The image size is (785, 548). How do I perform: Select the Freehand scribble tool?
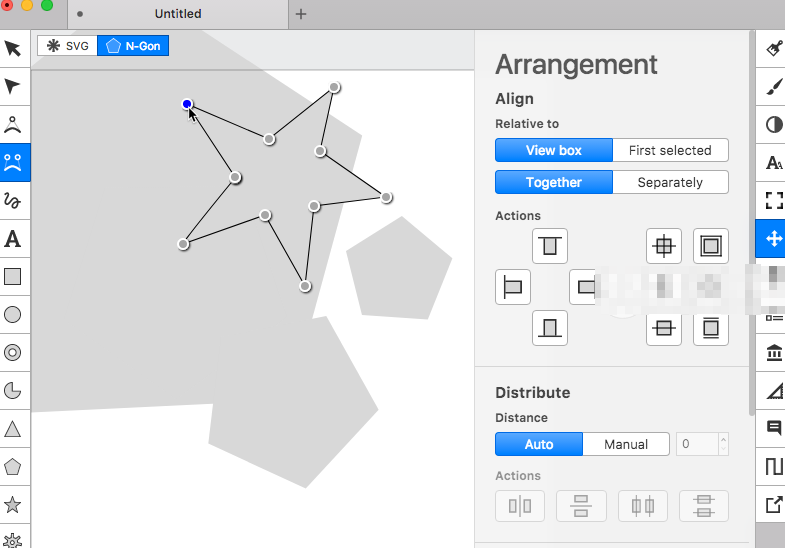coord(13,201)
